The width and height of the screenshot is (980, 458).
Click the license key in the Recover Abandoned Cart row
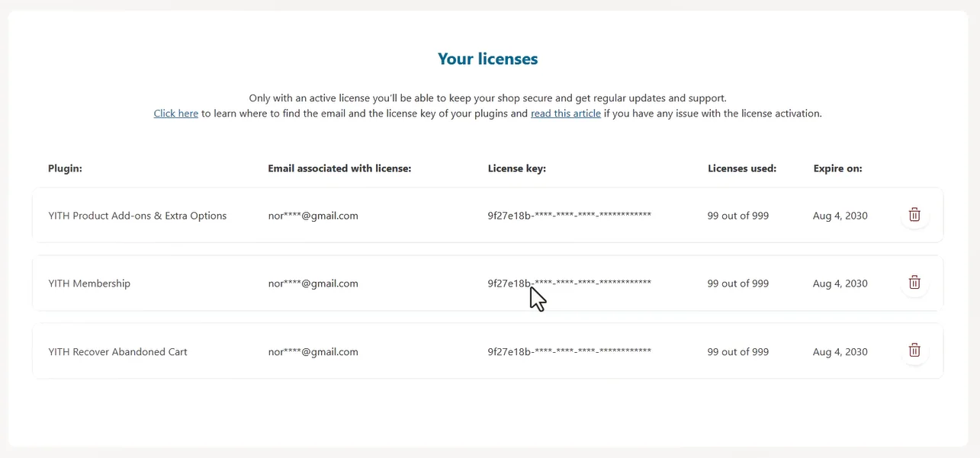pyautogui.click(x=570, y=352)
